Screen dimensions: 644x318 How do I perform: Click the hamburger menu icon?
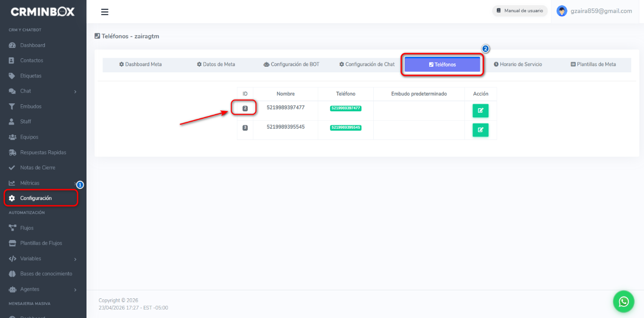(x=105, y=12)
